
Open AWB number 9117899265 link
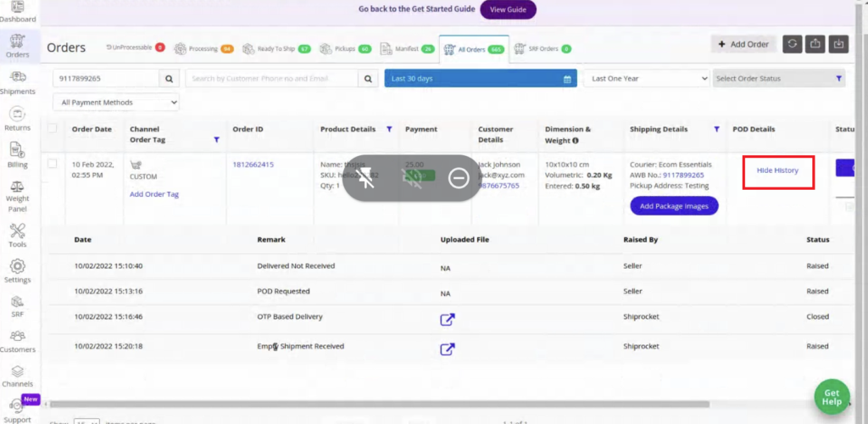tap(683, 175)
